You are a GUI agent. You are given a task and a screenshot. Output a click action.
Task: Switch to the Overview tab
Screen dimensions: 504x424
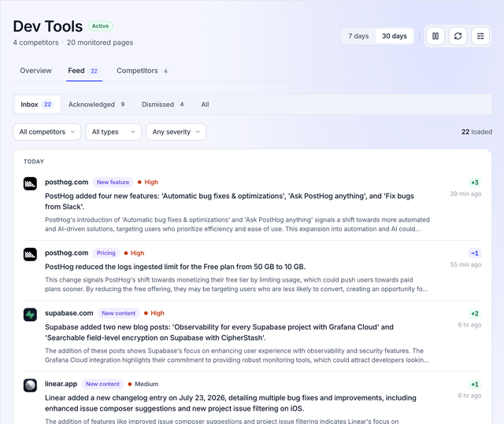35,71
